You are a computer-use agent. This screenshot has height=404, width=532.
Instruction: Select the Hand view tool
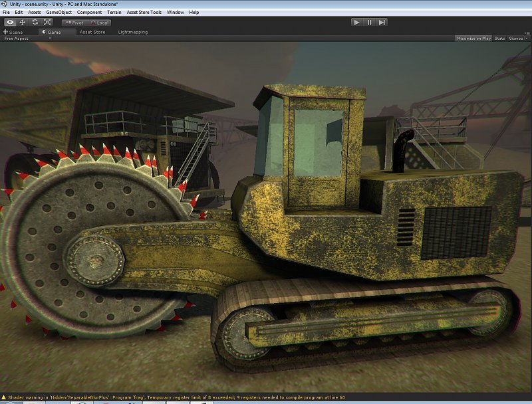click(10, 23)
